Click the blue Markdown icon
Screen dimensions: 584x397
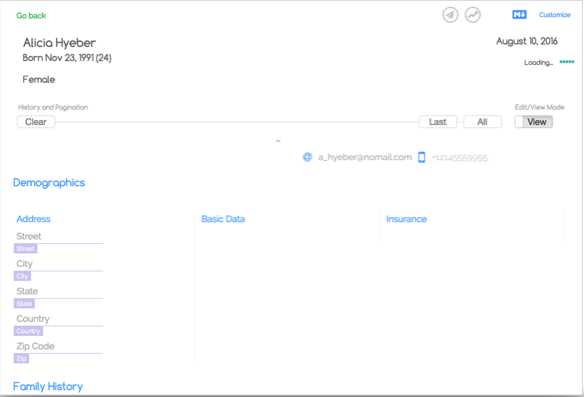(x=519, y=15)
